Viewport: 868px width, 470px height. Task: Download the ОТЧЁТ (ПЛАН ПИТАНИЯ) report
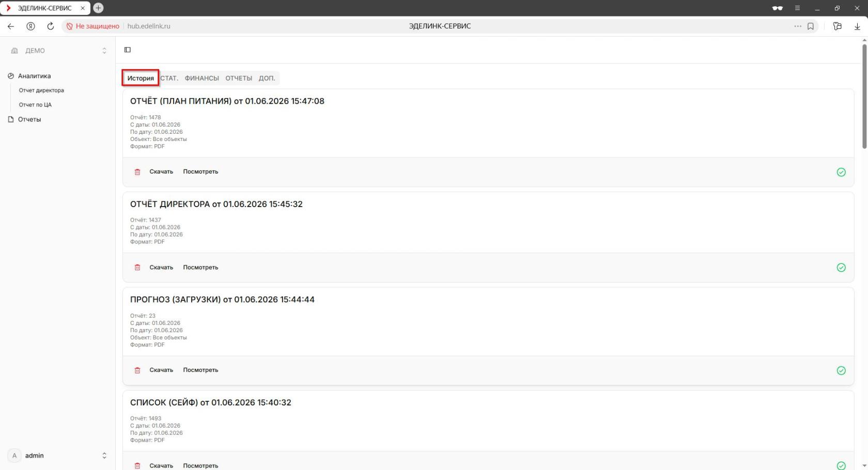(161, 171)
